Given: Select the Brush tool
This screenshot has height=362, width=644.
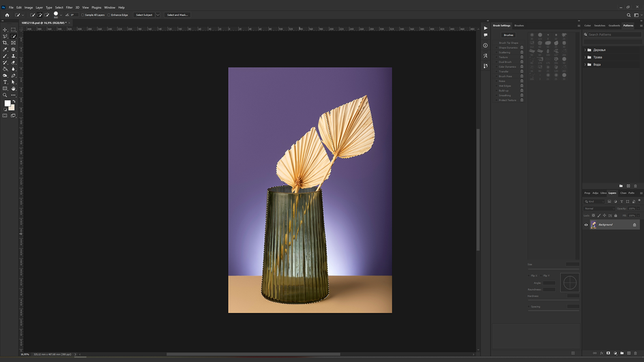Looking at the screenshot, I should [5, 56].
